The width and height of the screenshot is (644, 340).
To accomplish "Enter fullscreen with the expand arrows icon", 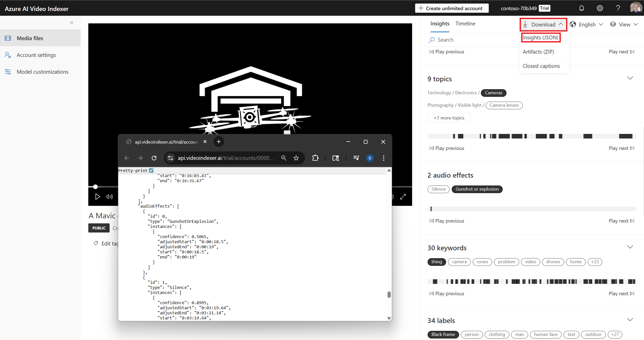I will 403,196.
